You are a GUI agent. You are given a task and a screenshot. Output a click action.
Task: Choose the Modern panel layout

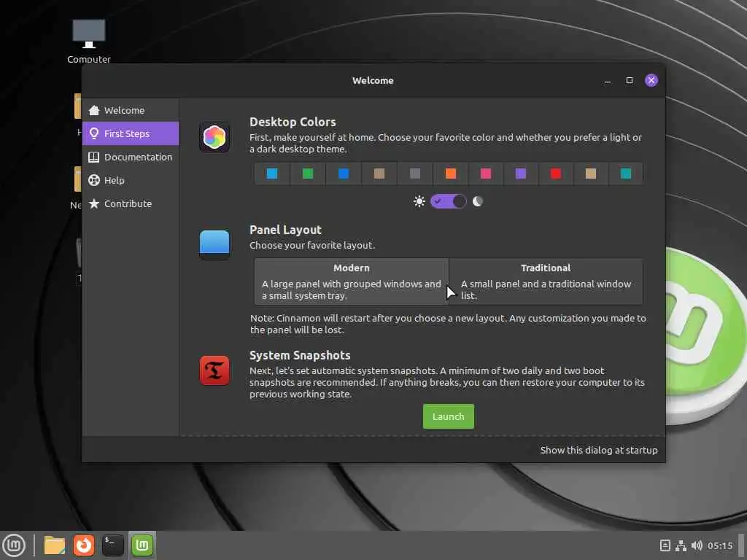coord(352,281)
